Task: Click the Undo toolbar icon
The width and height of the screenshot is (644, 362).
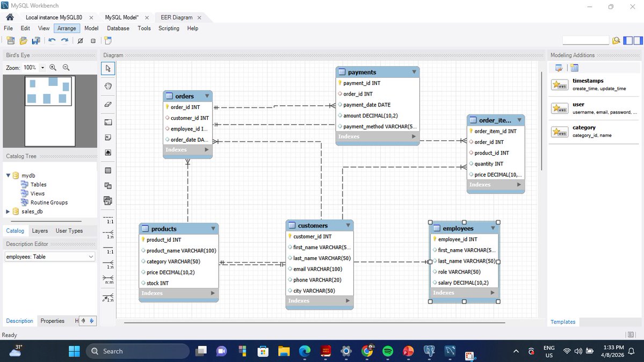Action: pos(50,40)
